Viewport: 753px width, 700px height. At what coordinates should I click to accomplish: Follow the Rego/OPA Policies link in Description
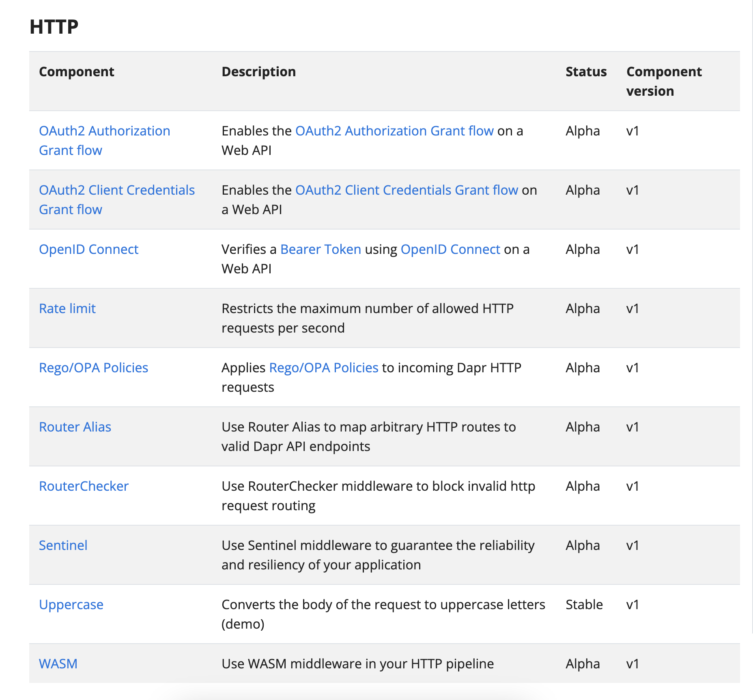[x=324, y=367]
